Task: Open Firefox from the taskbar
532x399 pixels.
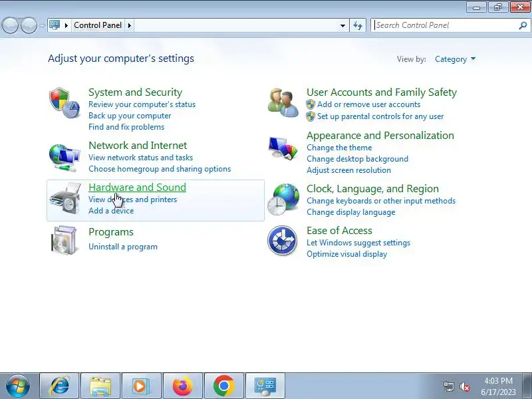Action: (x=182, y=386)
